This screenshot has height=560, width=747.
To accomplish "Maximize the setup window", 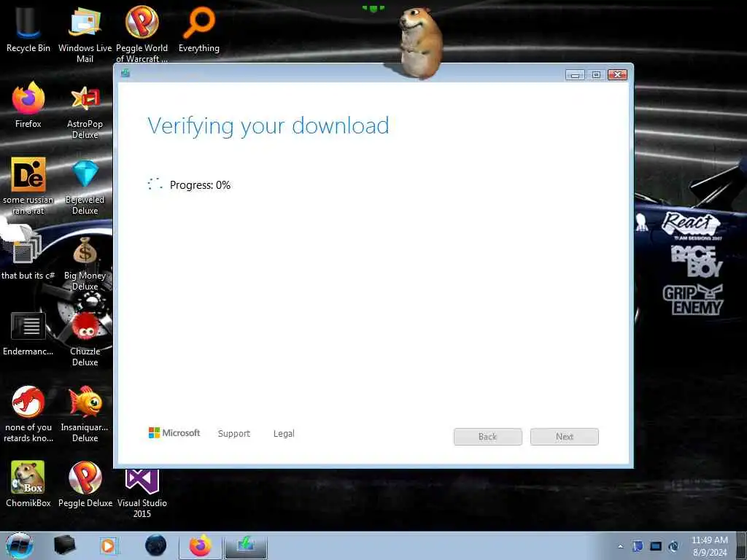I will (x=596, y=75).
